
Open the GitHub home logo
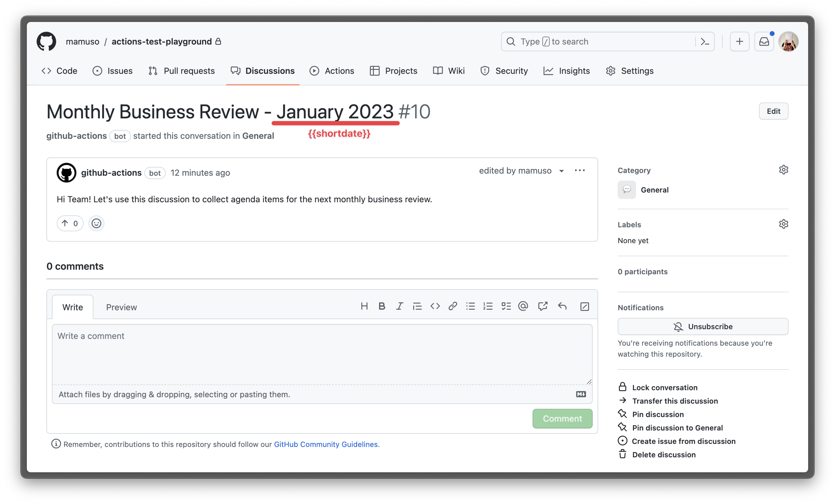[46, 41]
